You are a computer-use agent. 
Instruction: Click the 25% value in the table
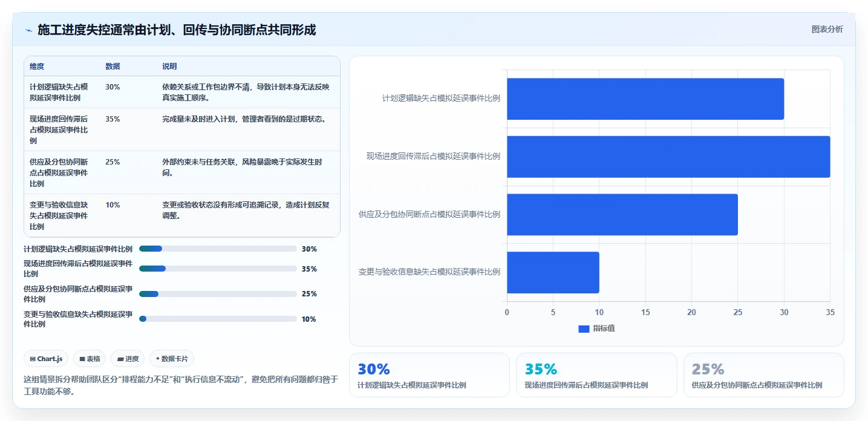click(x=113, y=162)
